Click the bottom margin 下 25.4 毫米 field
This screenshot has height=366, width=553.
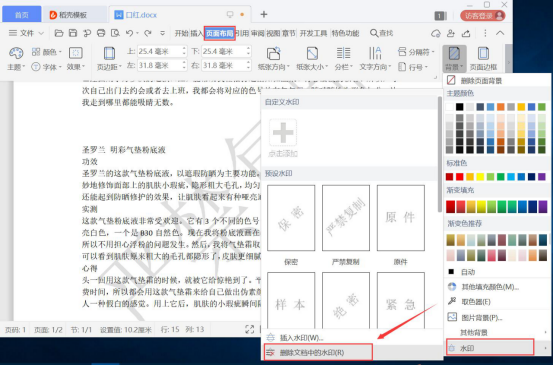click(x=226, y=51)
